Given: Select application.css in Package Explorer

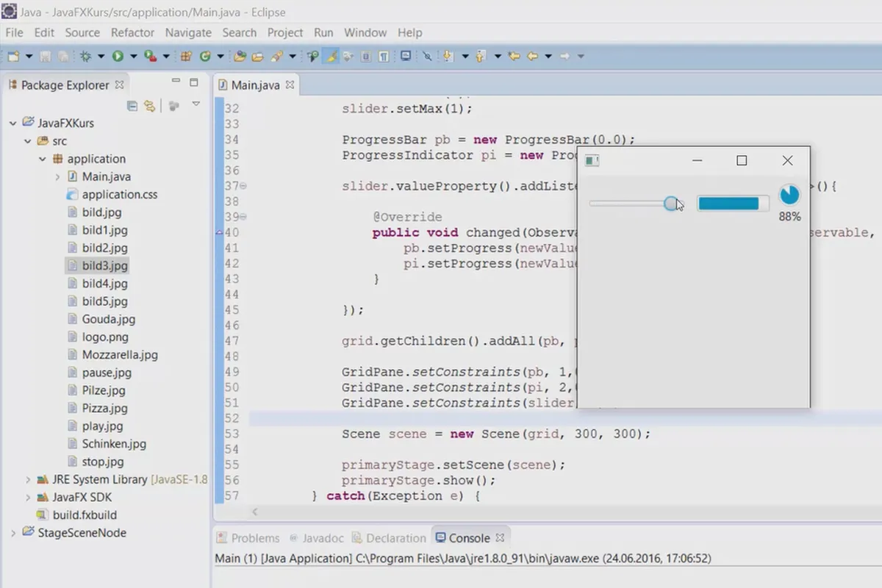Looking at the screenshot, I should tap(112, 195).
